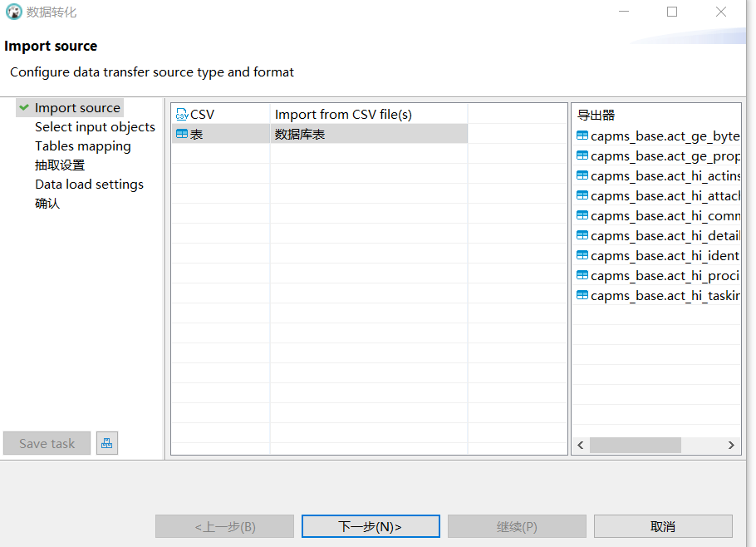756x547 pixels.
Task: Select the Data load settings page
Action: click(89, 185)
